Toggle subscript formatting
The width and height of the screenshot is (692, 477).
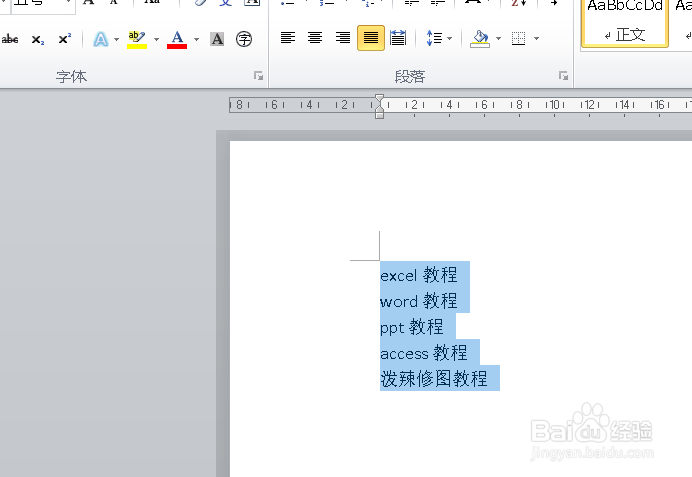(38, 39)
